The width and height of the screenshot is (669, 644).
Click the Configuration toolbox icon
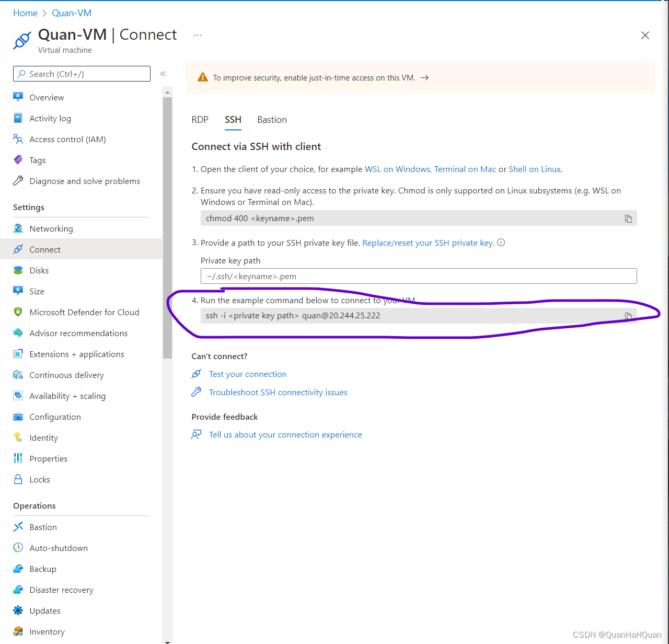[18, 417]
